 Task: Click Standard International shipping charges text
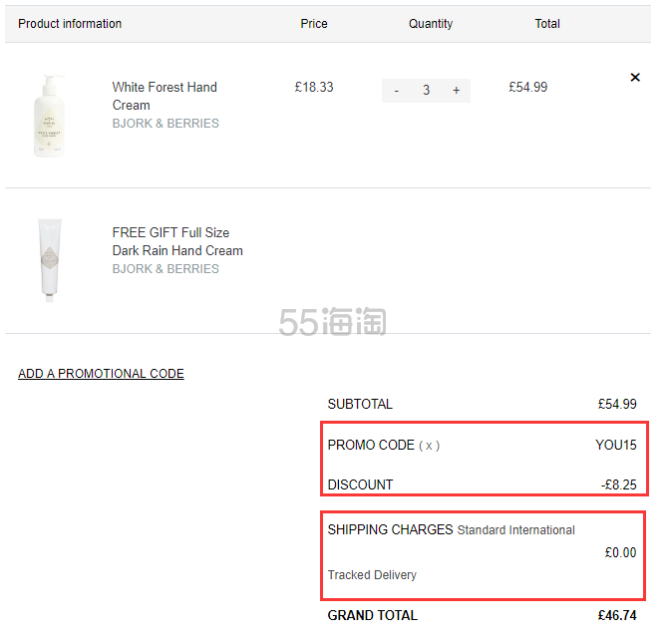[515, 530]
